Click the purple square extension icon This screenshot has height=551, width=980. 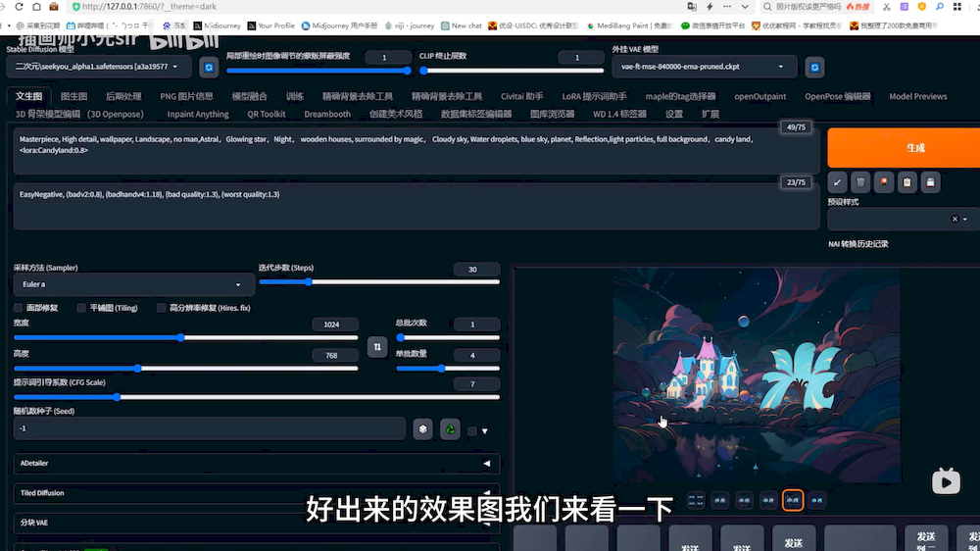point(905,6)
